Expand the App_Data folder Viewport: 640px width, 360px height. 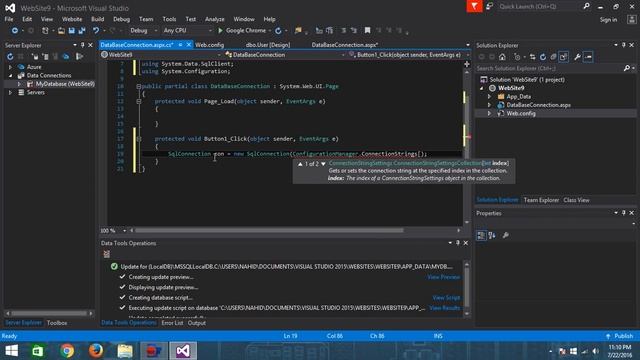[x=489, y=97]
